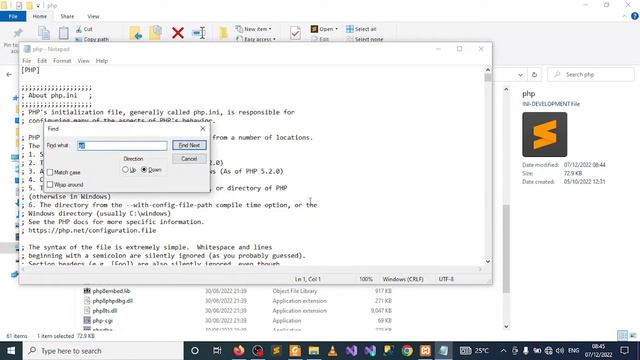Open Notepad's Help menu
The height and width of the screenshot is (360, 640).
click(x=102, y=61)
